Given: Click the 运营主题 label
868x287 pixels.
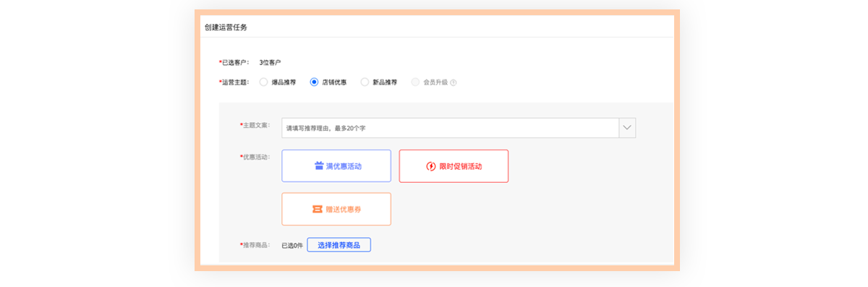Looking at the screenshot, I should coord(234,82).
